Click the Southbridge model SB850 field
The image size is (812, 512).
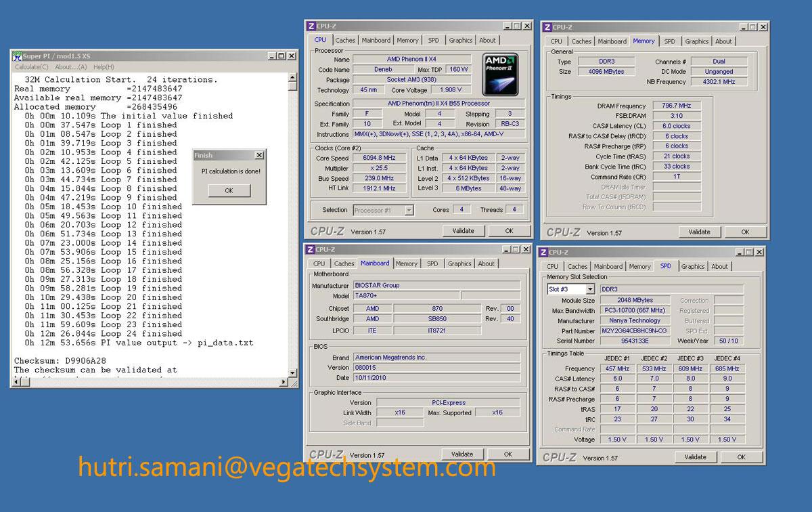tap(438, 319)
